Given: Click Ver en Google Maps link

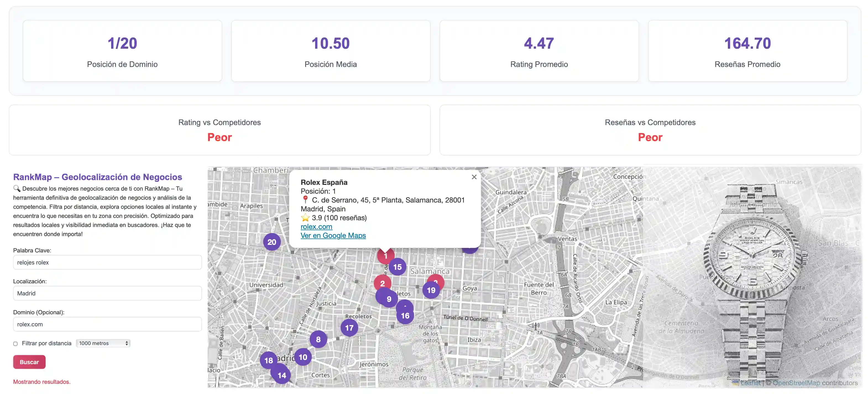Looking at the screenshot, I should coord(333,235).
